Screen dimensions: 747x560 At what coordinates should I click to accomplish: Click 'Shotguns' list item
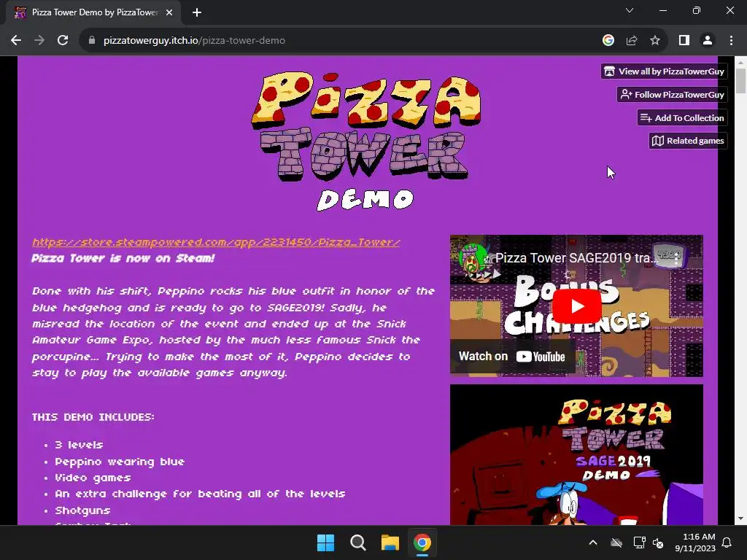pyautogui.click(x=82, y=510)
